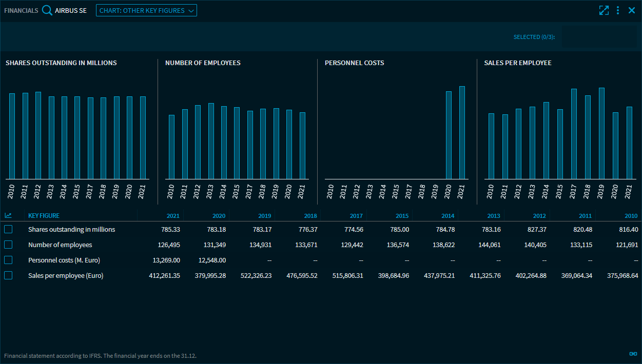
Task: Check the Shares outstanding in millions box
Action: (8, 229)
